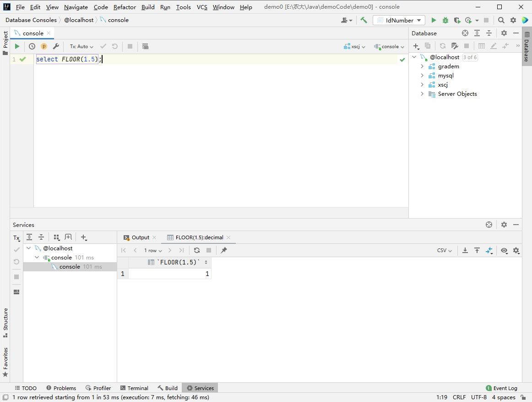Toggle the result view eye icon
The width and height of the screenshot is (532, 402).
point(504,250)
